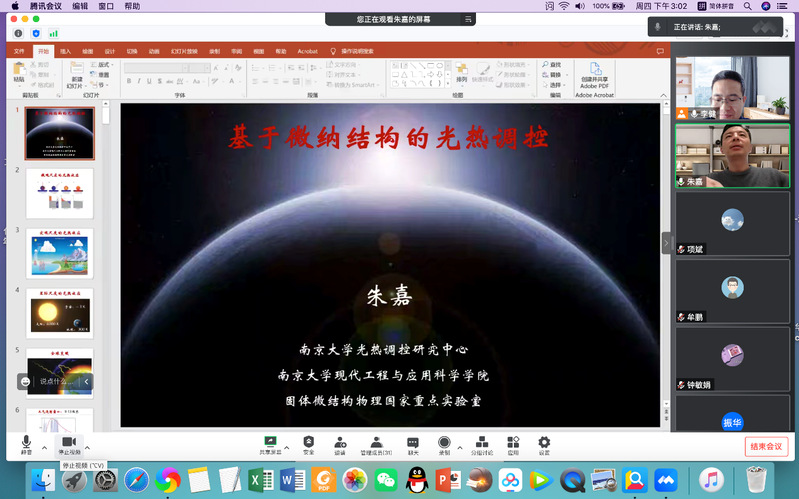Click the stop video camera icon
799x499 pixels.
coord(68,442)
